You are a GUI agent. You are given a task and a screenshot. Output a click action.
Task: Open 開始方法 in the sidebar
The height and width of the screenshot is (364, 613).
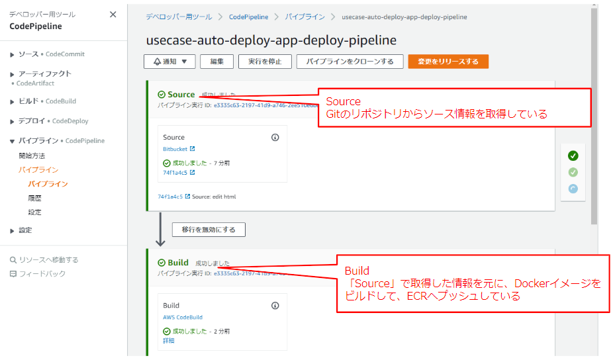pos(32,156)
